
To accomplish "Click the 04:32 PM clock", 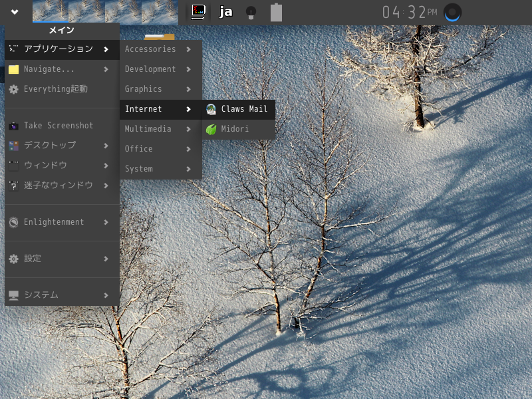I will coord(410,13).
